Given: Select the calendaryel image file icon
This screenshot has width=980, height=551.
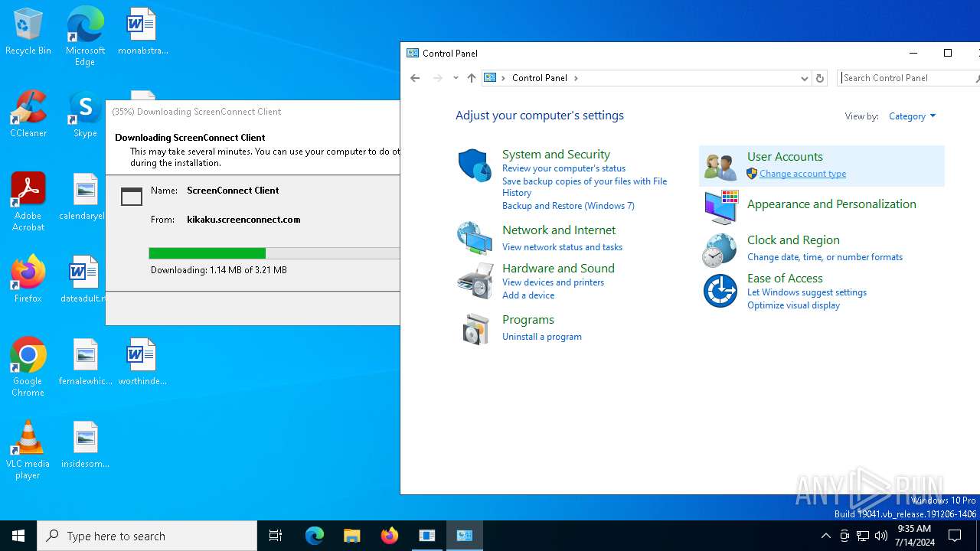Looking at the screenshot, I should 83,197.
